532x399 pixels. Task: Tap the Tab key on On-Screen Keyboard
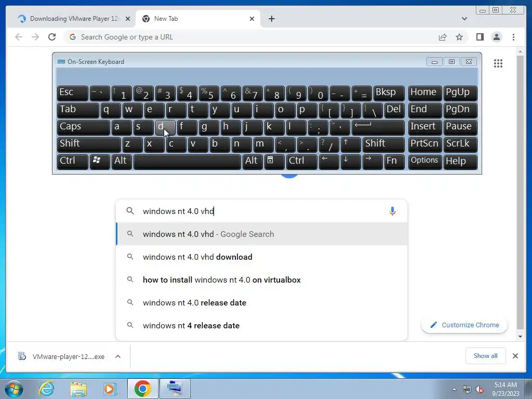tap(78, 110)
